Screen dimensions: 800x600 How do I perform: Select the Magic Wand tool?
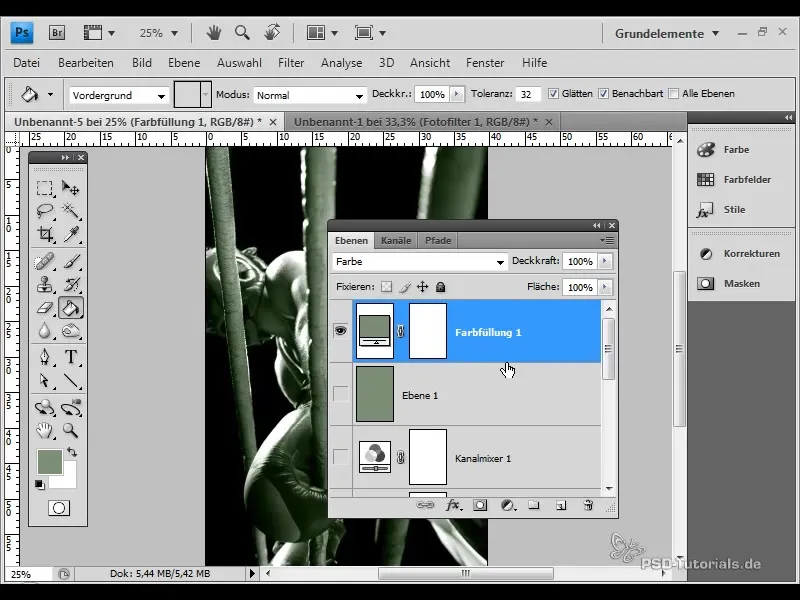tap(70, 210)
